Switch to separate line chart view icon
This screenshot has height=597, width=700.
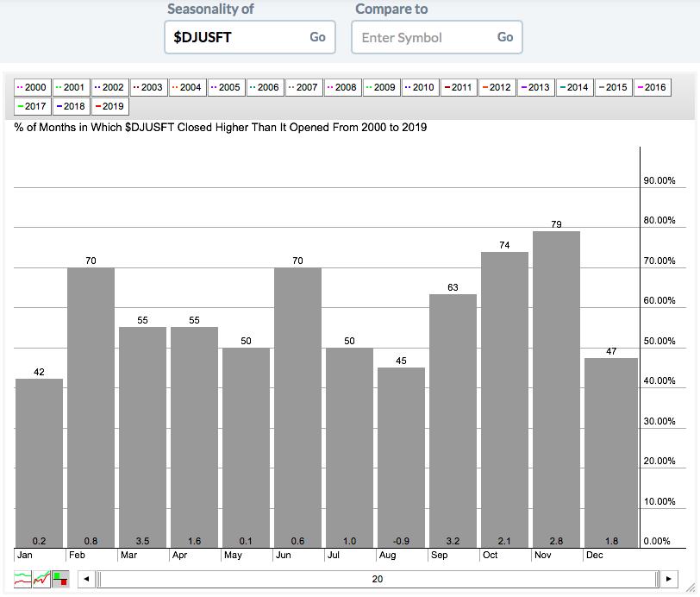click(x=23, y=579)
